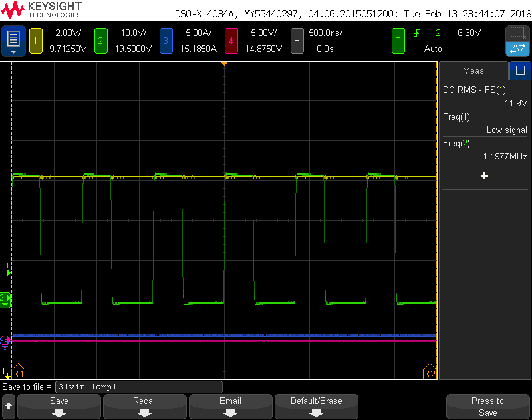Open horizontal H timebase settings
Image resolution: width=532 pixels, height=420 pixels.
tap(297, 41)
